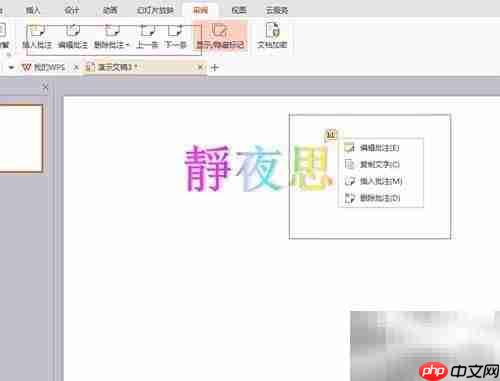Switch to the 动画 ribbon tab
The width and height of the screenshot is (500, 381).
[110, 10]
